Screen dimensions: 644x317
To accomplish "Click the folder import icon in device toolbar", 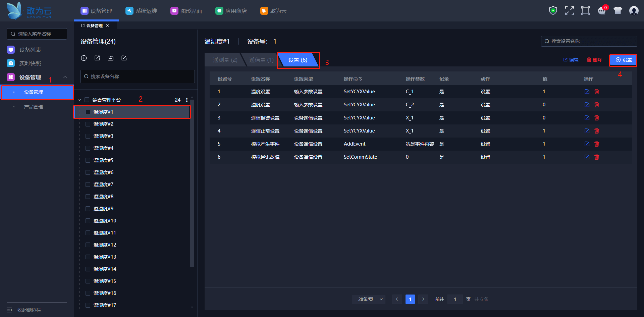I will [110, 58].
